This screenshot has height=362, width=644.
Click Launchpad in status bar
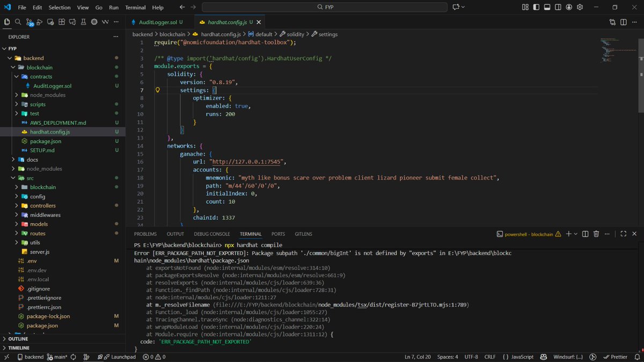click(118, 357)
